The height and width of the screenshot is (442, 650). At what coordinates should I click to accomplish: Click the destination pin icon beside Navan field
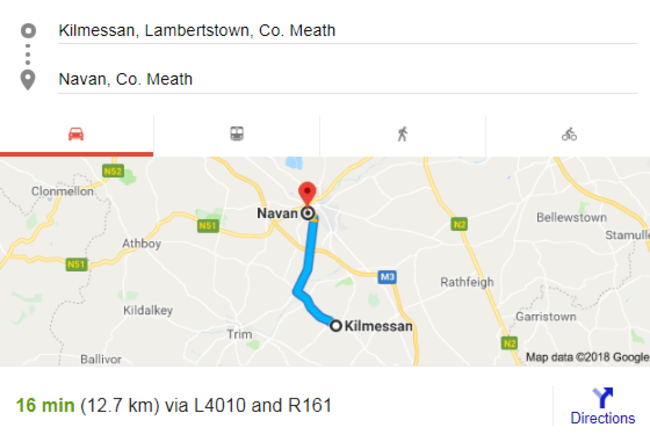pyautogui.click(x=28, y=80)
